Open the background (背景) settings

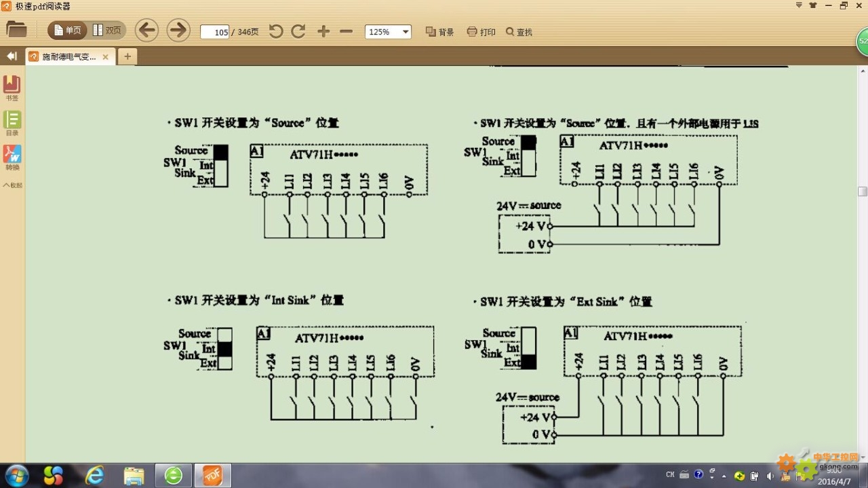[439, 32]
